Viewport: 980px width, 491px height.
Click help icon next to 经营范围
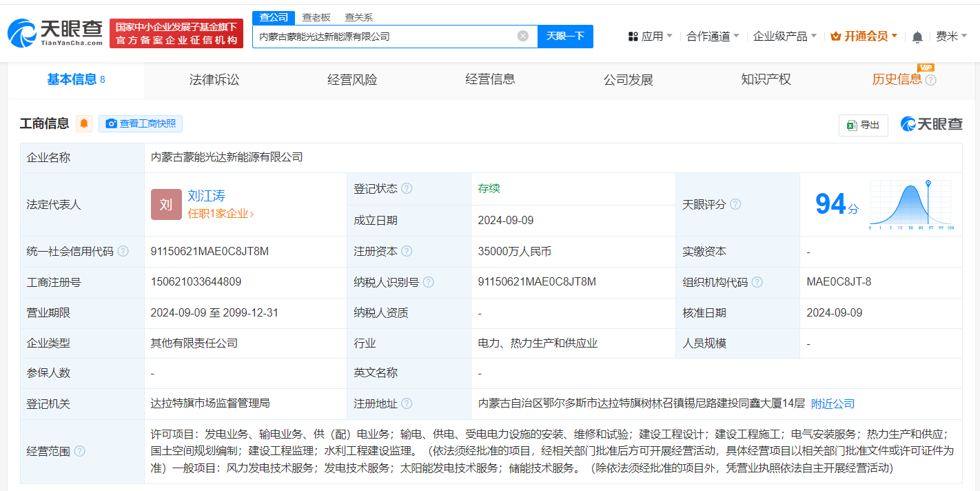pos(79,451)
